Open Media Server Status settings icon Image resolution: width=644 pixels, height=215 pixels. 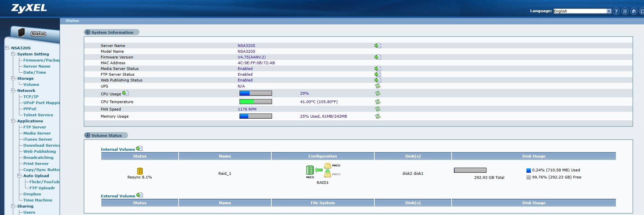tap(378, 69)
